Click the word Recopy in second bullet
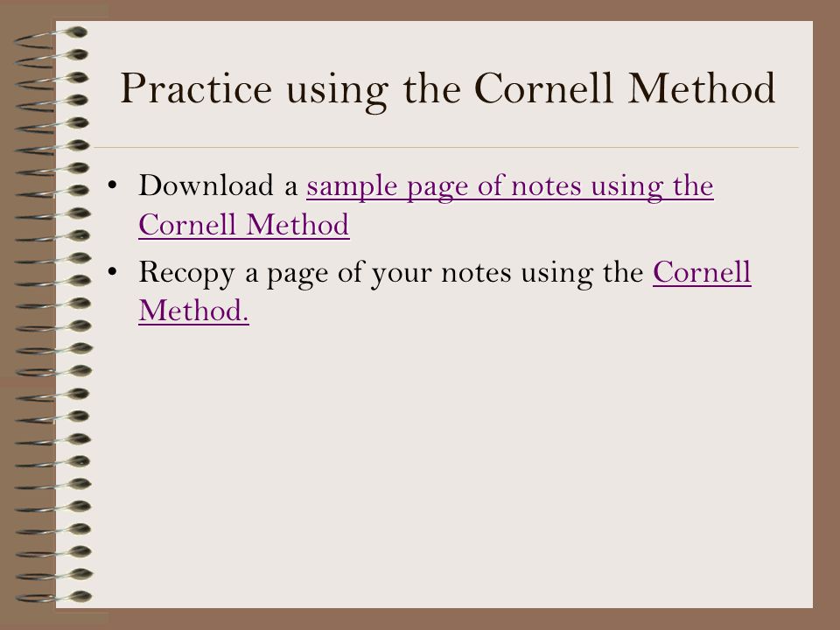Viewport: 840px width, 630px height. [187, 273]
